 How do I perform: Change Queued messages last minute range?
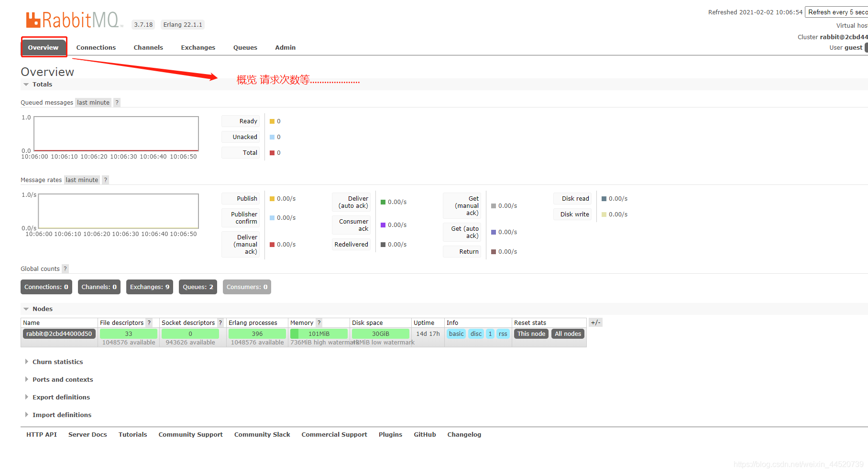[93, 102]
